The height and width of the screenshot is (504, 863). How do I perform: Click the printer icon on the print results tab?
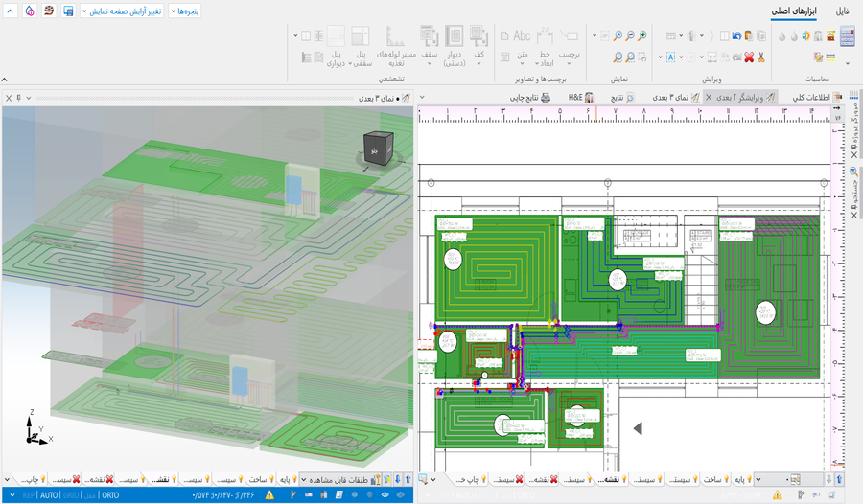click(546, 98)
